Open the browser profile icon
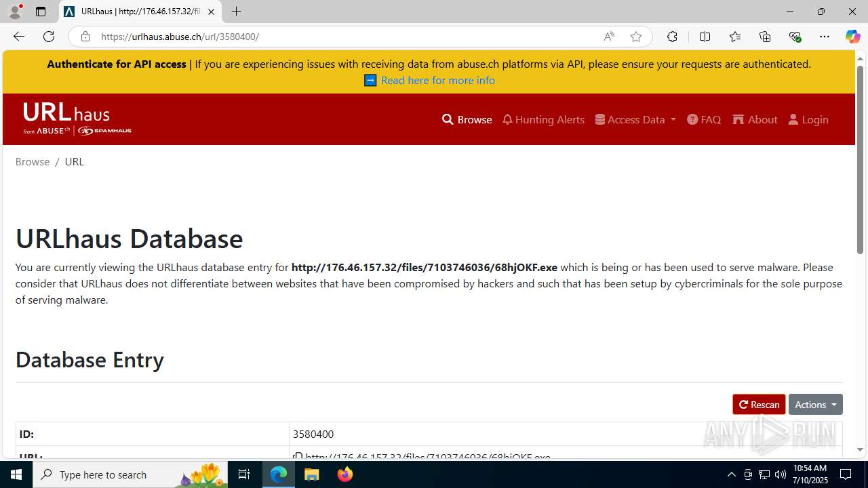The width and height of the screenshot is (868, 488). point(15,12)
